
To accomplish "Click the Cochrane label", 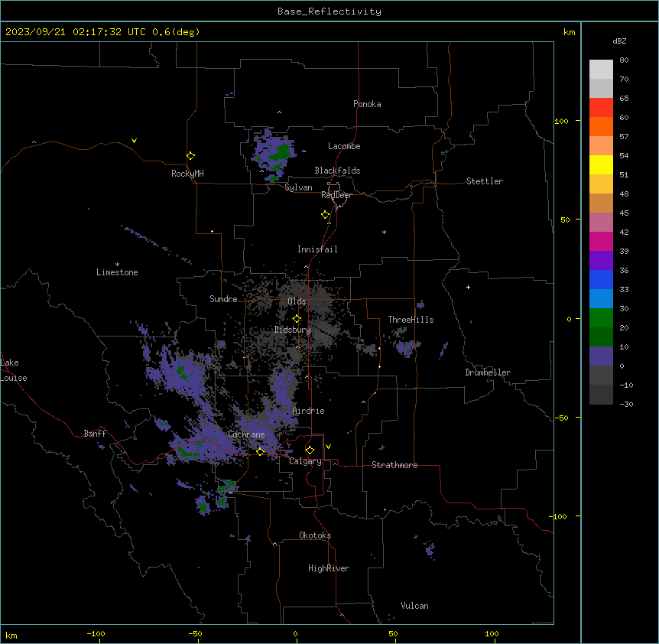I will pyautogui.click(x=246, y=434).
